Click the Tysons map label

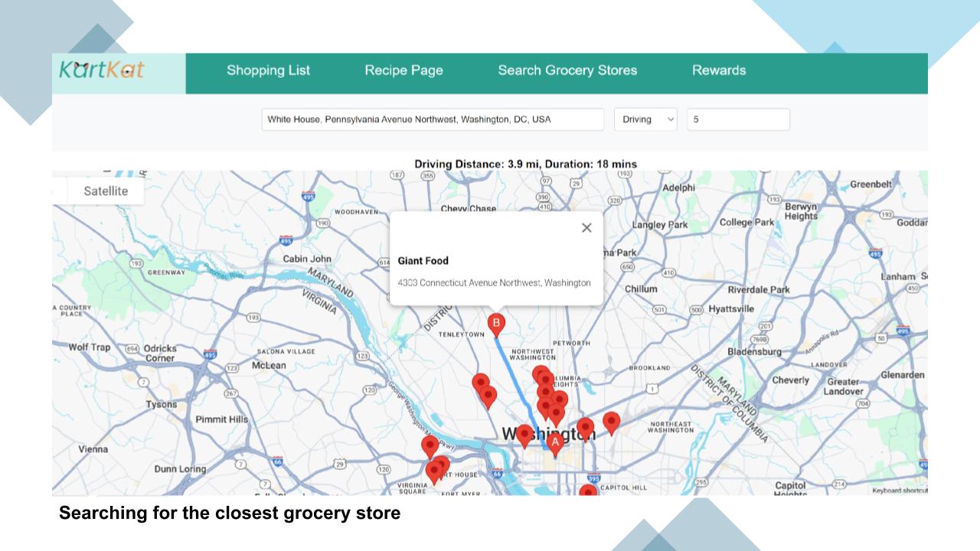pos(162,404)
